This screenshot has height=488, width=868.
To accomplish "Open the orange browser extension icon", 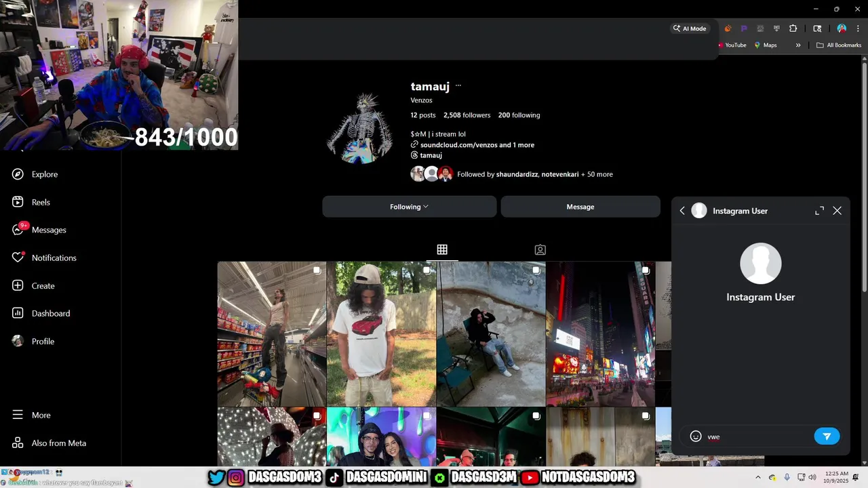I will pyautogui.click(x=728, y=28).
